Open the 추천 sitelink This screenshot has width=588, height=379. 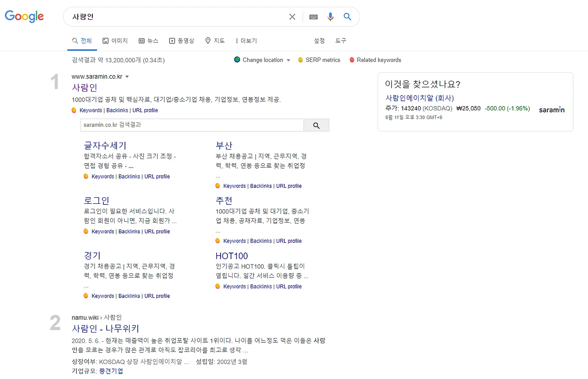[224, 201]
